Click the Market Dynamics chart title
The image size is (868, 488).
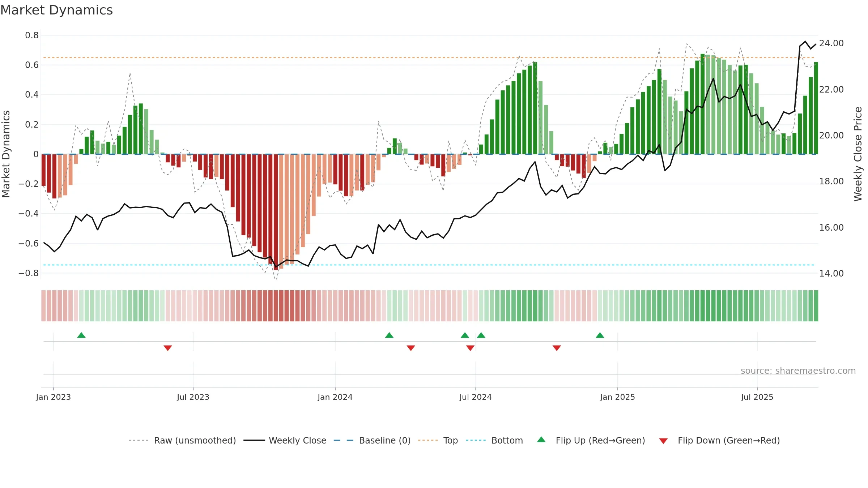click(x=56, y=10)
